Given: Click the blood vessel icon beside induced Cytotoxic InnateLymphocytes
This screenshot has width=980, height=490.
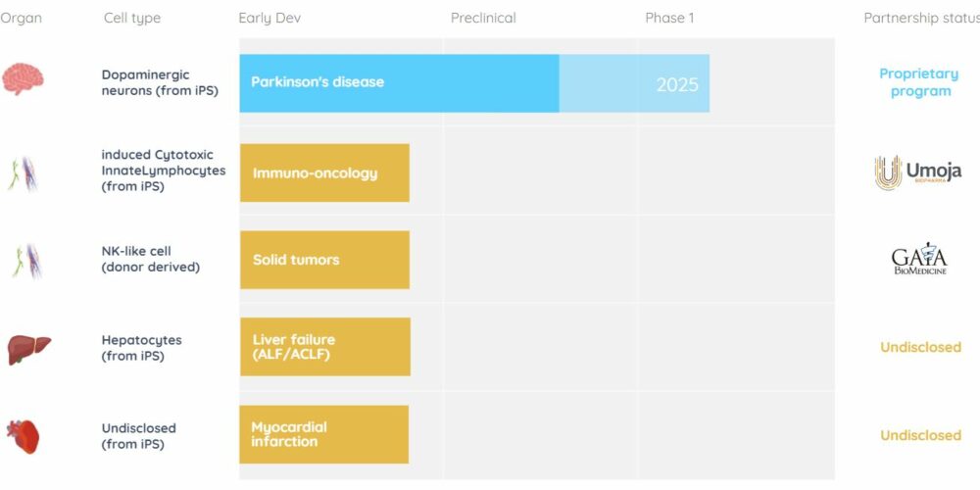Looking at the screenshot, I should click(x=23, y=173).
